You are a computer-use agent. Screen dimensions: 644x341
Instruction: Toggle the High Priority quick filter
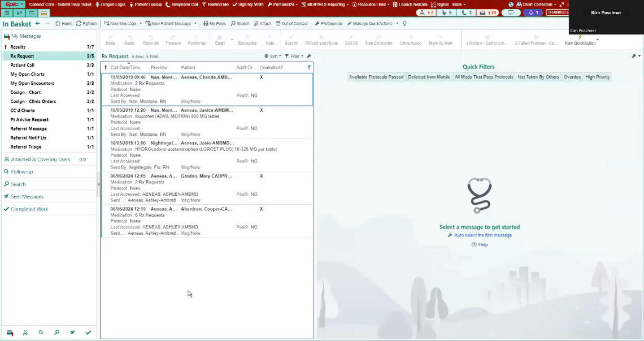pyautogui.click(x=598, y=77)
